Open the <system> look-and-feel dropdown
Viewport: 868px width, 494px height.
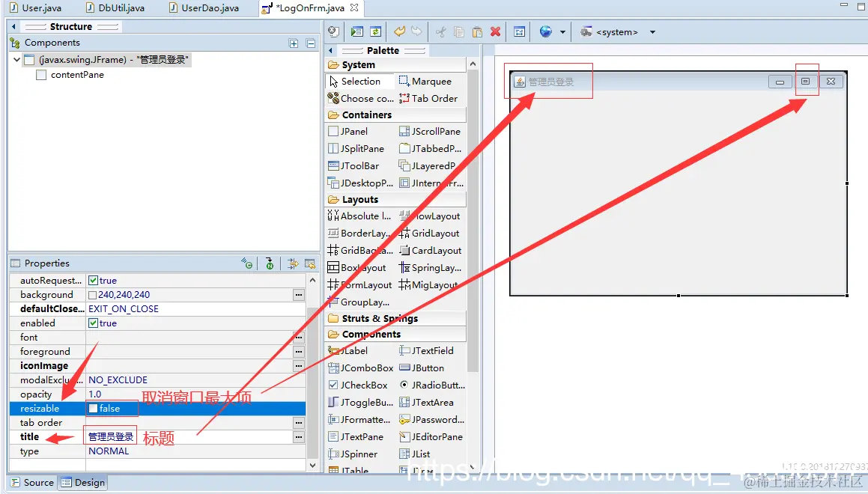coord(652,32)
